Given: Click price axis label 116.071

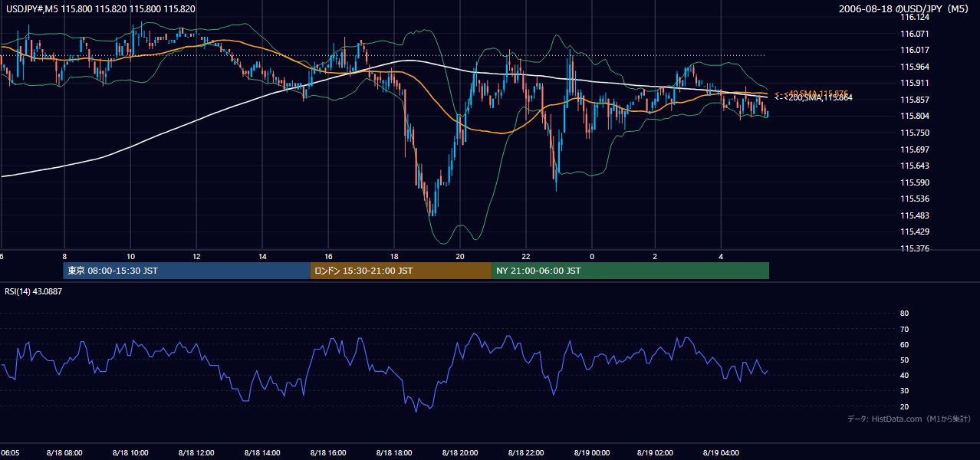Looking at the screenshot, I should [915, 34].
